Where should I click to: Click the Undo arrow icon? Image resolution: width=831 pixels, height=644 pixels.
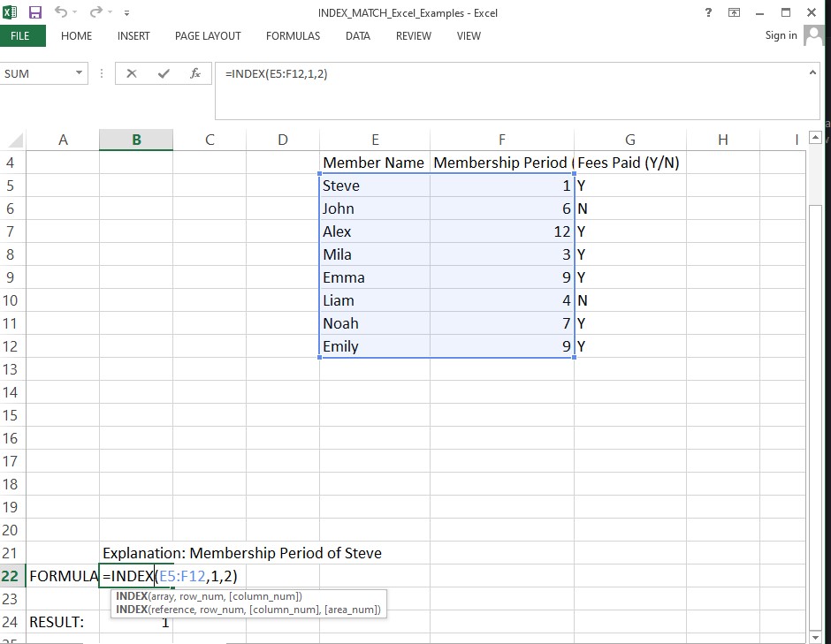click(61, 12)
